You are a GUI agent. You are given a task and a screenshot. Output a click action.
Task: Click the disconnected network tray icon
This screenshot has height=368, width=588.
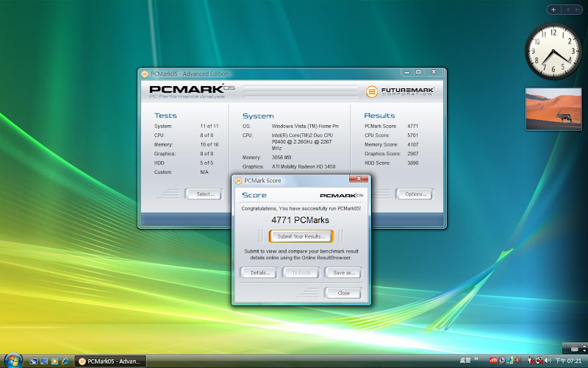point(539,361)
